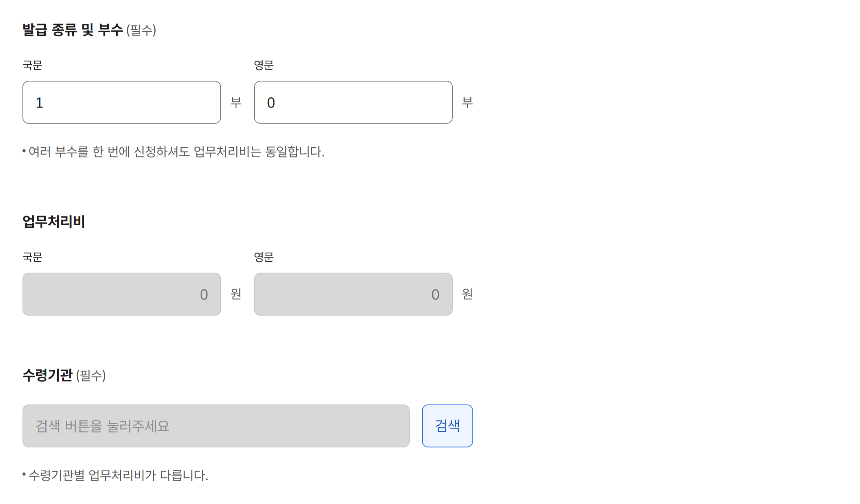This screenshot has width=860, height=504.
Task: Click the disabled English 업무처리비 fee field
Action: click(353, 294)
